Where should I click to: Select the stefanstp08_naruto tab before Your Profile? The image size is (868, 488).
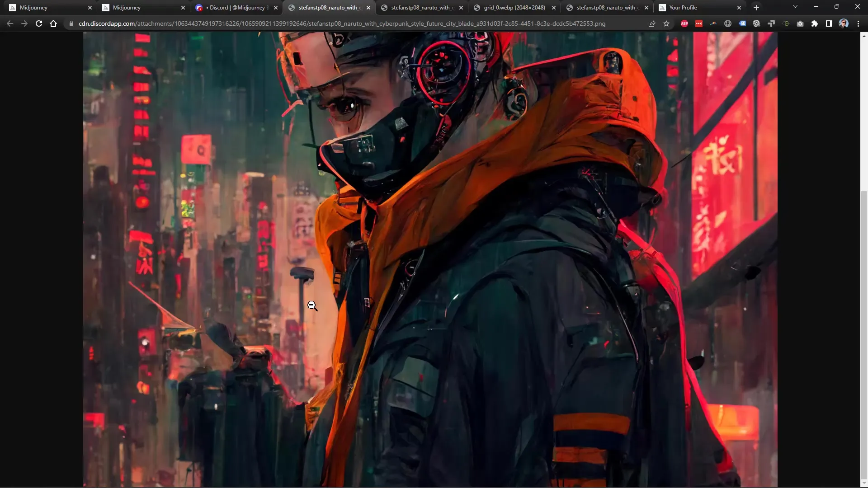click(607, 8)
